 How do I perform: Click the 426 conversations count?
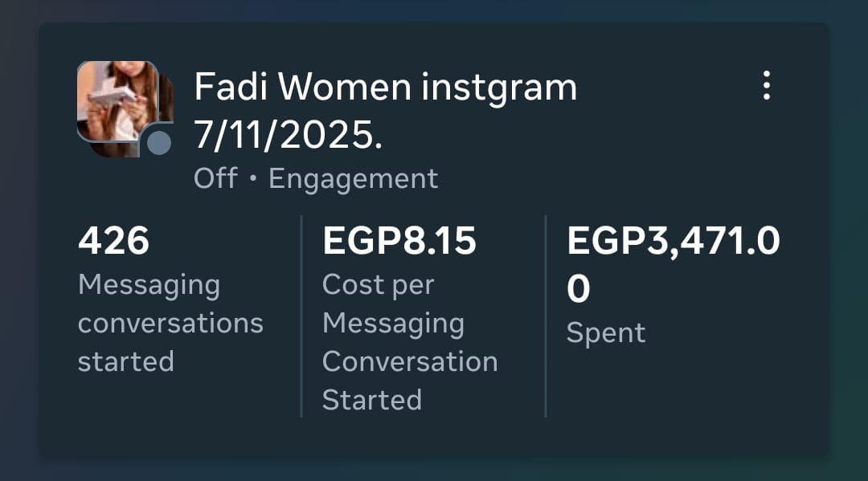pos(113,241)
